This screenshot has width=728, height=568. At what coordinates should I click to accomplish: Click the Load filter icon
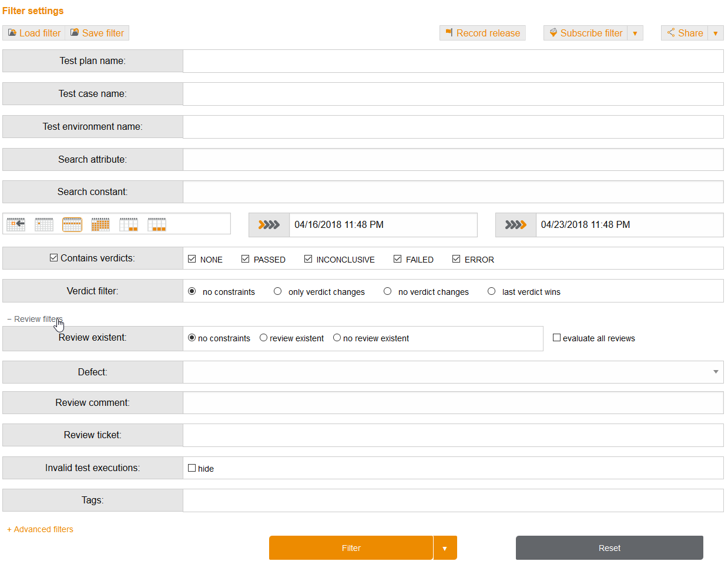coord(12,32)
